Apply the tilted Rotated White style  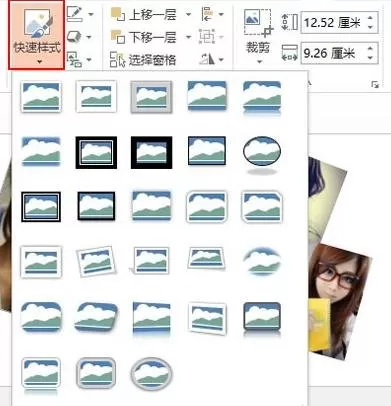96,262
